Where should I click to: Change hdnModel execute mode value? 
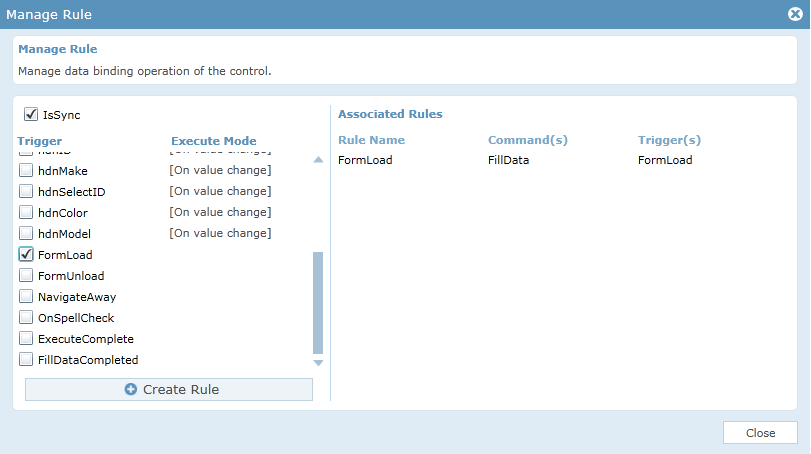click(220, 233)
